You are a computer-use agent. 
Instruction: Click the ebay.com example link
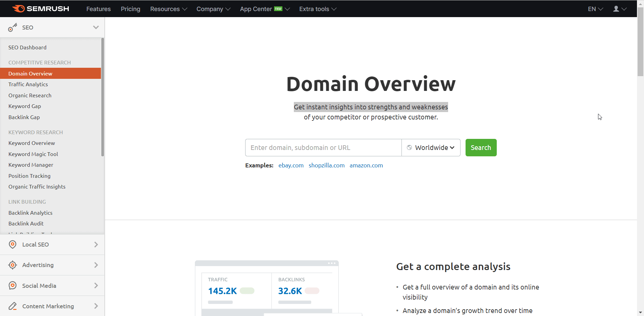pos(291,165)
